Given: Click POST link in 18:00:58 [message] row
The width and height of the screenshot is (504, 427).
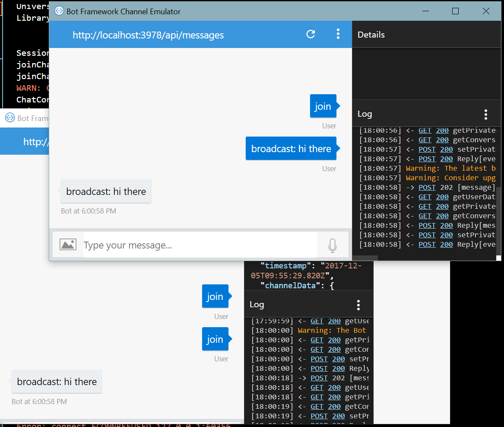Looking at the screenshot, I should pos(427,187).
